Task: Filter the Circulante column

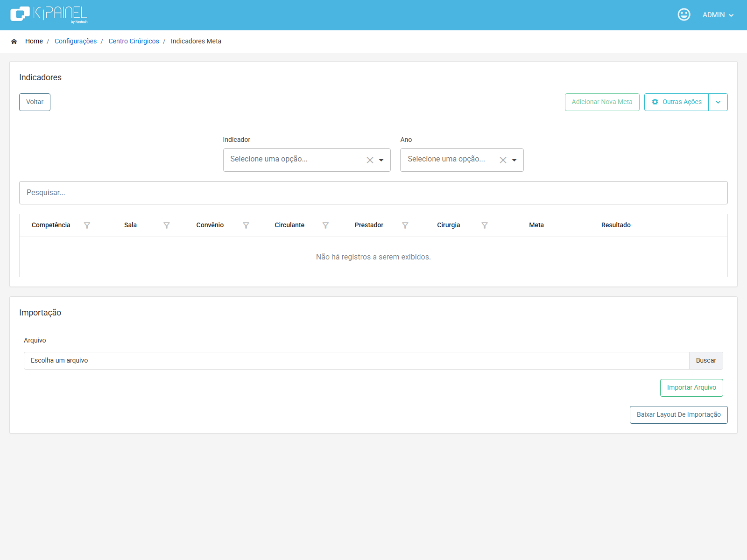Action: [x=325, y=225]
